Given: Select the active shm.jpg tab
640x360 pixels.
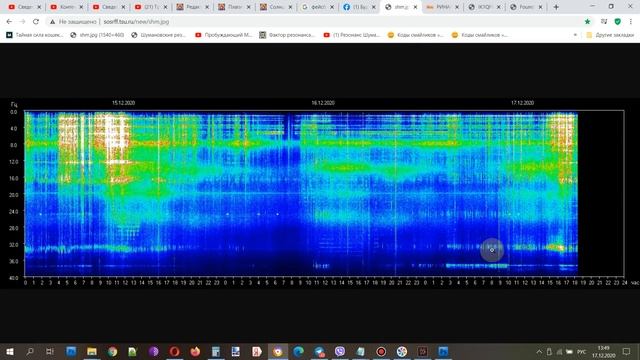Looking at the screenshot, I should coord(401,7).
